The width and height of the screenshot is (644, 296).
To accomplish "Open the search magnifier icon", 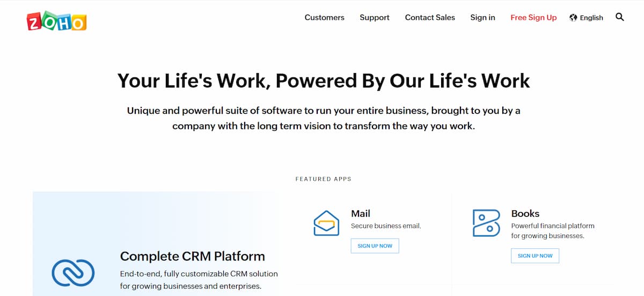I will 620,17.
